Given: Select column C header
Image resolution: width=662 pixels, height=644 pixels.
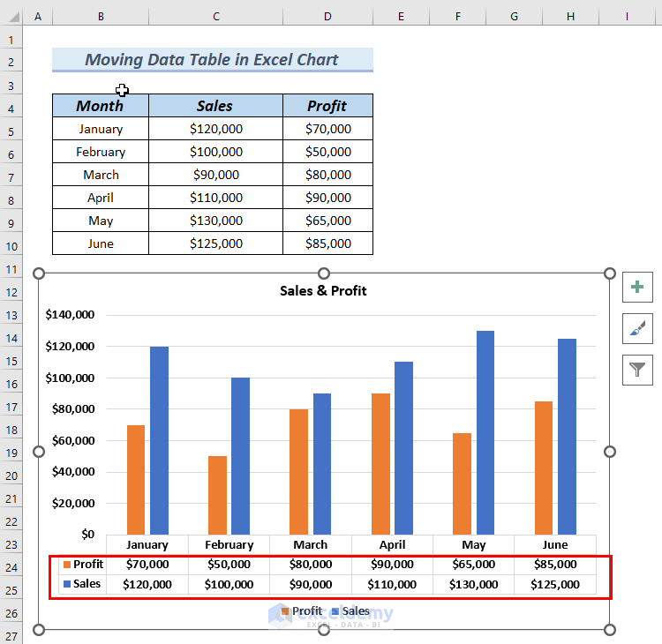Looking at the screenshot, I should 215,16.
